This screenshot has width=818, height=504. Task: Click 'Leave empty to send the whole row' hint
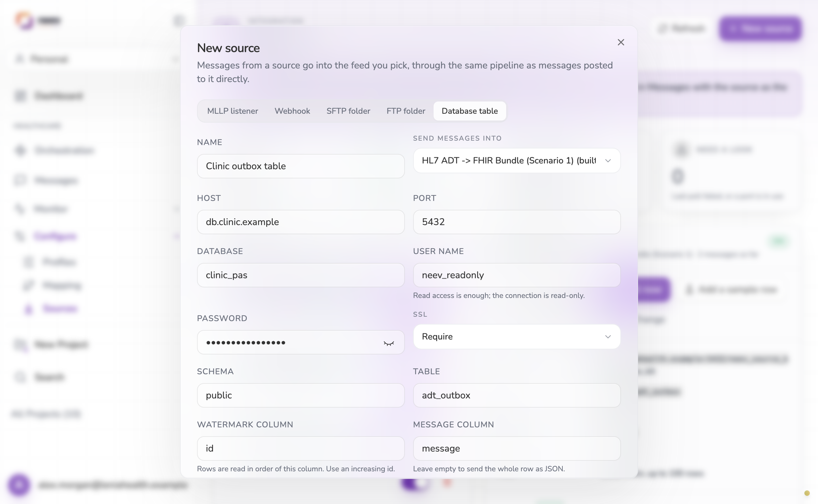(x=489, y=469)
